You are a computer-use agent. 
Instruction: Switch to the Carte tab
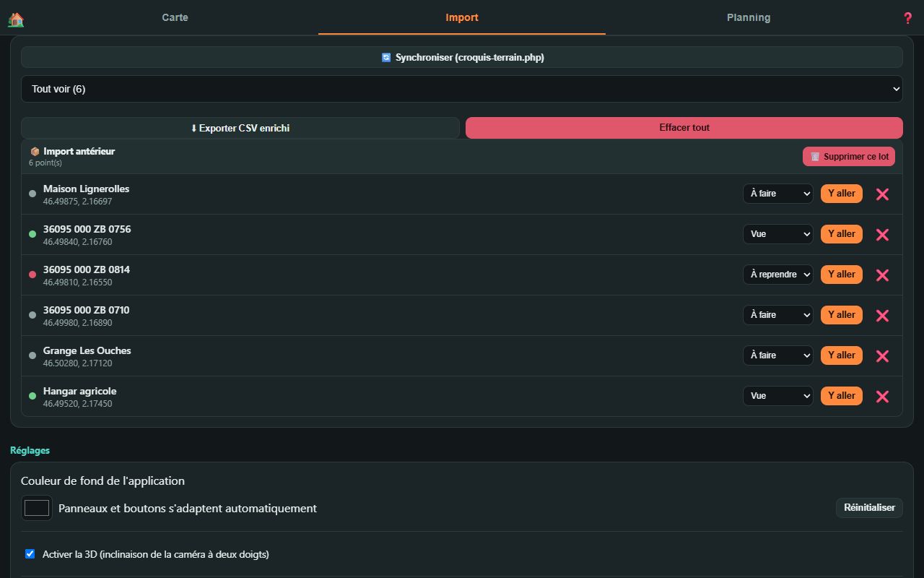pyautogui.click(x=175, y=17)
